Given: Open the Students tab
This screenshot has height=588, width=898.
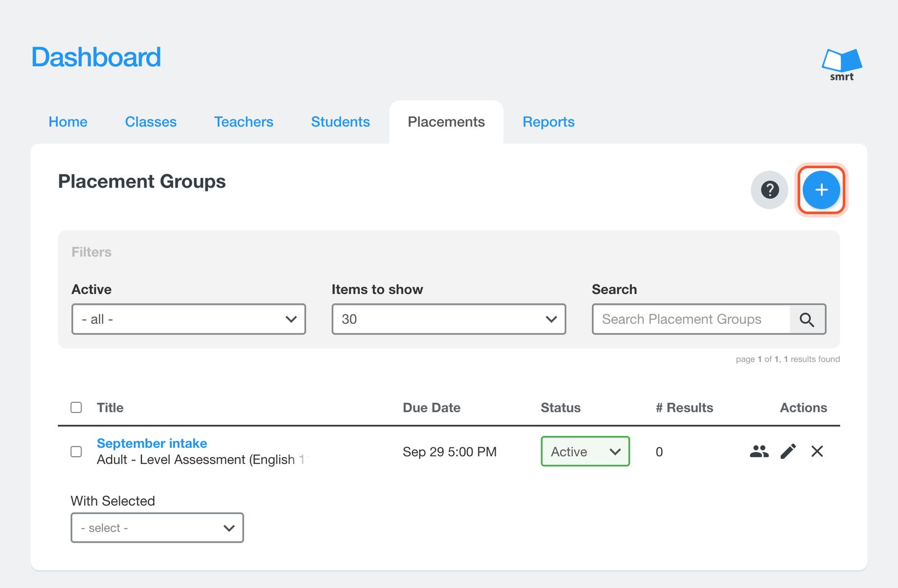Looking at the screenshot, I should (x=341, y=122).
